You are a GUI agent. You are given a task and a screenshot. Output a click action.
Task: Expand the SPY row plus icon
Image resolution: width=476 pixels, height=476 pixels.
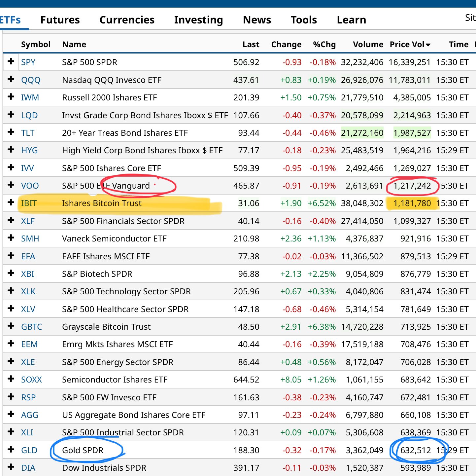click(11, 61)
